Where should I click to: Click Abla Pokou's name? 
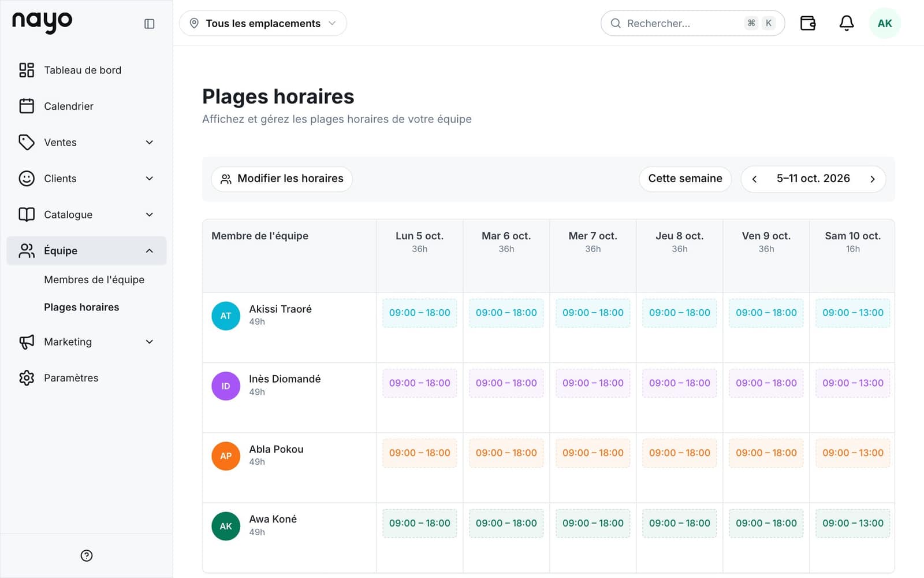[x=276, y=449]
